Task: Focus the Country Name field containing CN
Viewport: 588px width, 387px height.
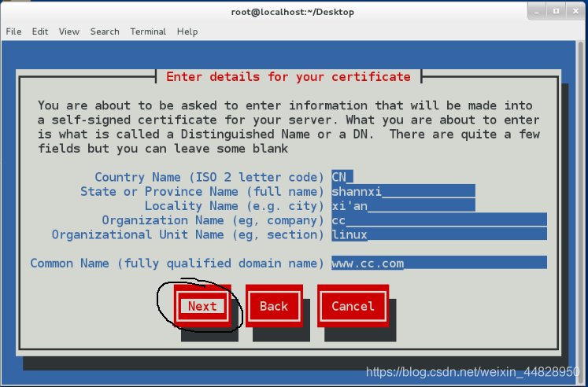Action: click(x=342, y=177)
